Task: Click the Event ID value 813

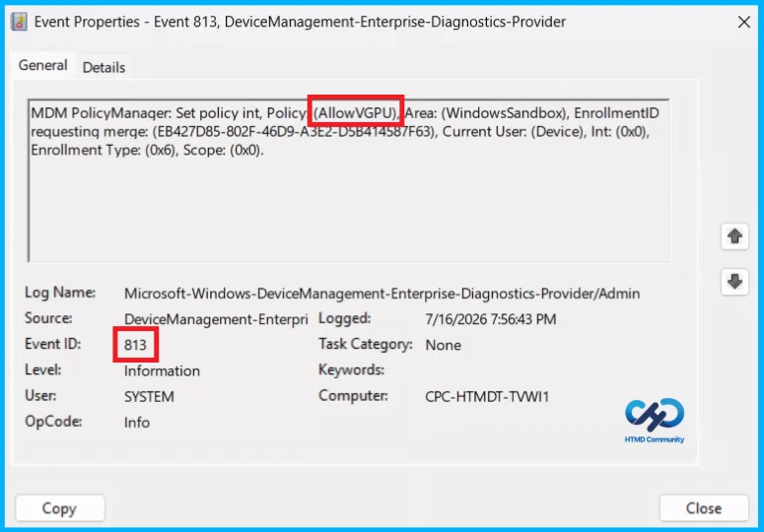Action: (x=135, y=345)
